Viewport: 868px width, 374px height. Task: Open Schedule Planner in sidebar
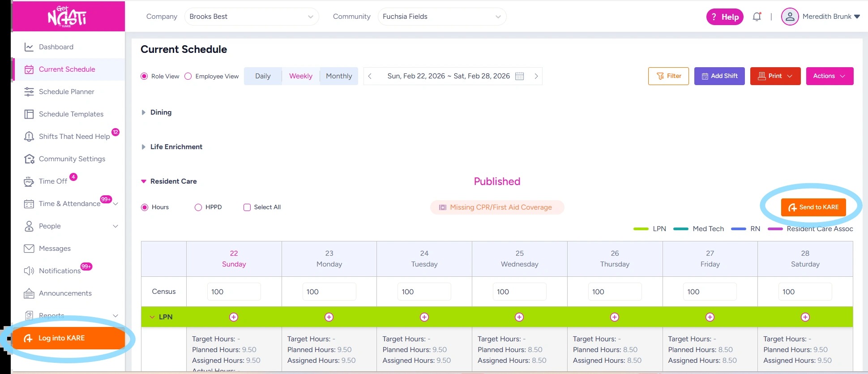pyautogui.click(x=66, y=92)
